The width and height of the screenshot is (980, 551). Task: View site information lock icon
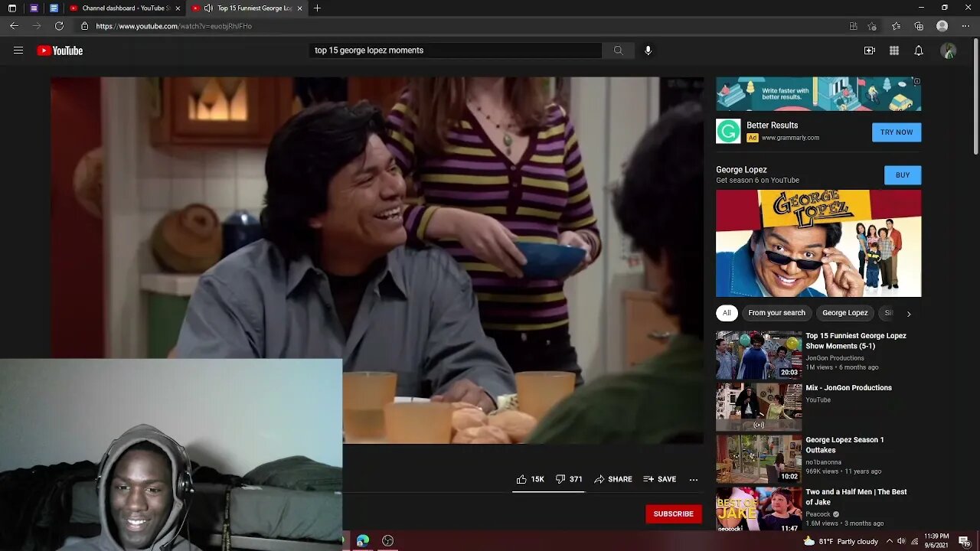85,26
